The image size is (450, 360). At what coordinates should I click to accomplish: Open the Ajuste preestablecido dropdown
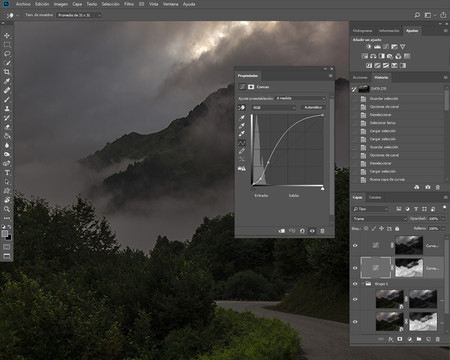[301, 98]
